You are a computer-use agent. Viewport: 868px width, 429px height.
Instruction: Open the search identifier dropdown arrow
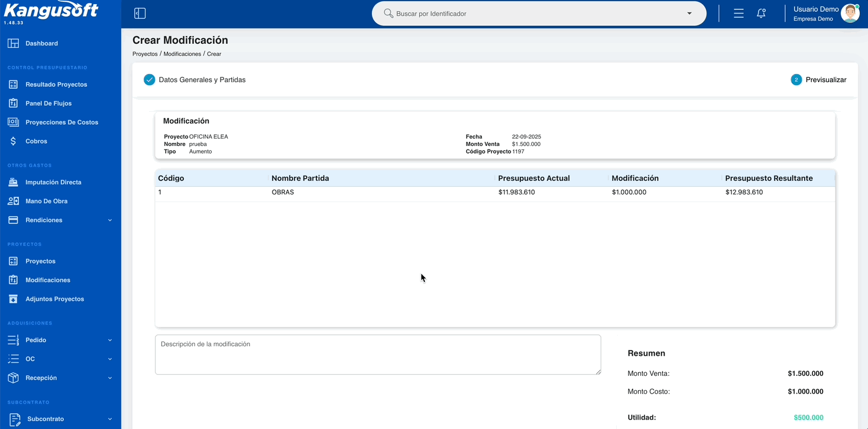(689, 14)
